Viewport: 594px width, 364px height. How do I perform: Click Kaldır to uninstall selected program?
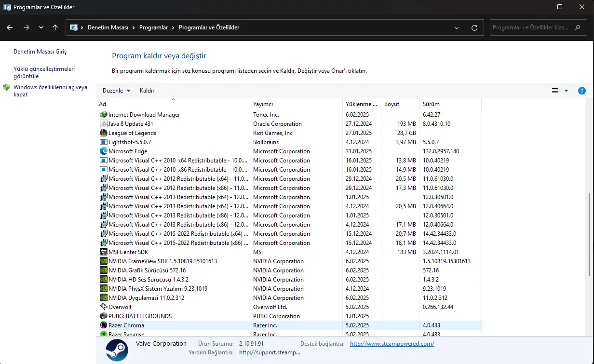pyautogui.click(x=147, y=91)
